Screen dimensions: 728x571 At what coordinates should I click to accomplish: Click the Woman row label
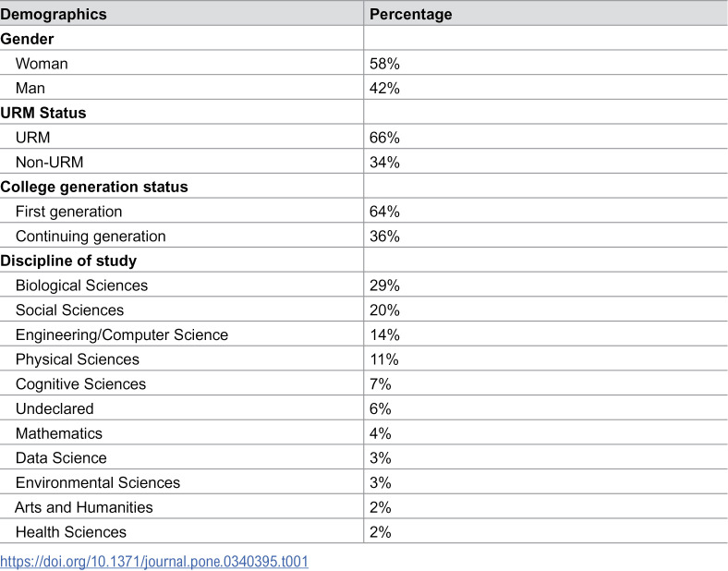point(42,64)
